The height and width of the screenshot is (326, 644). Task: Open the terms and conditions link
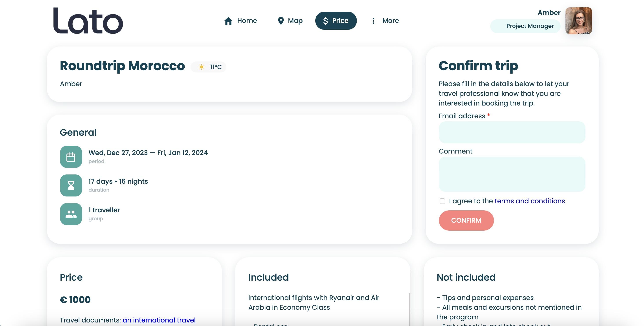[530, 201]
